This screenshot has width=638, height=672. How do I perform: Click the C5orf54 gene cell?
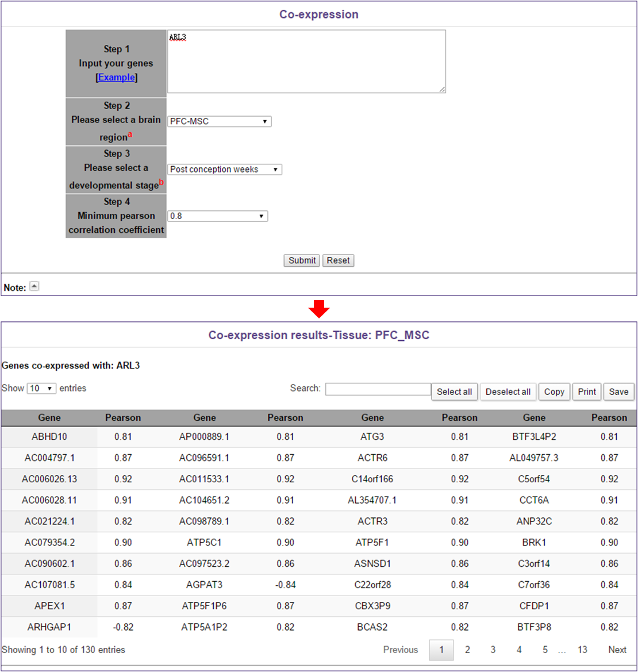pos(534,479)
